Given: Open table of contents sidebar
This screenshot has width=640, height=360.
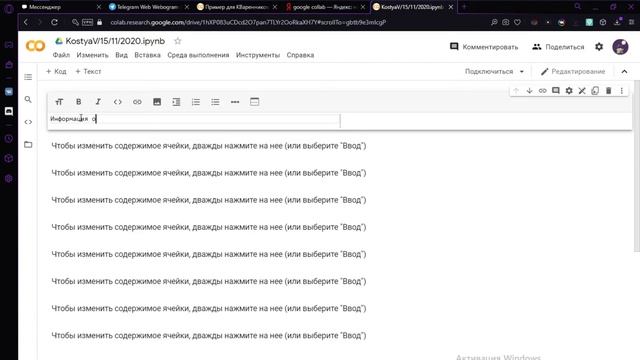Looking at the screenshot, I should click(x=28, y=77).
